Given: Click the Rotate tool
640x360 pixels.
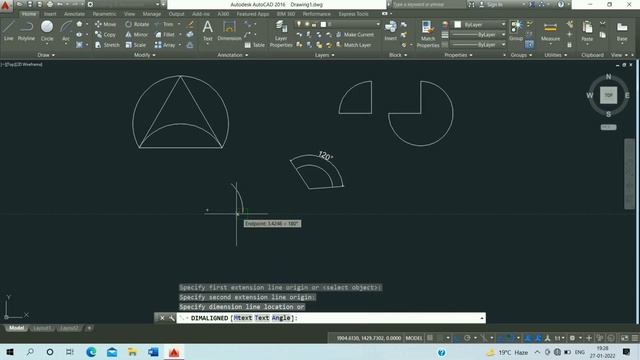Looking at the screenshot, I should pos(137,24).
